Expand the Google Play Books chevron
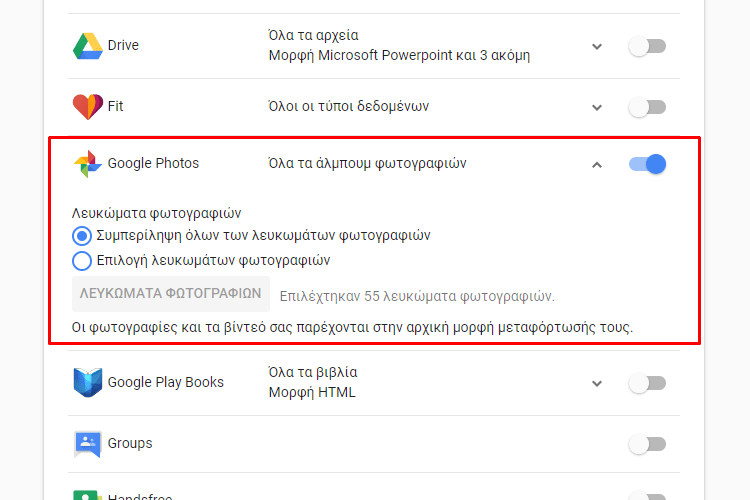 click(x=596, y=383)
